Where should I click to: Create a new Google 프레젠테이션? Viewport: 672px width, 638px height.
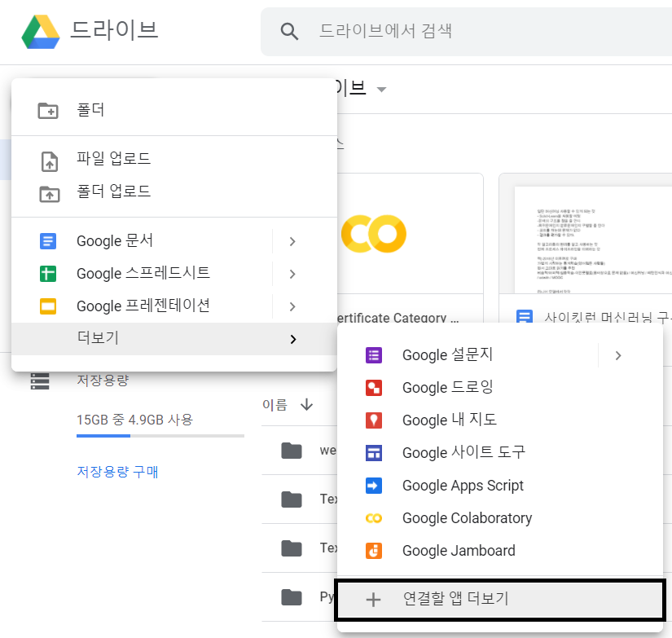142,306
